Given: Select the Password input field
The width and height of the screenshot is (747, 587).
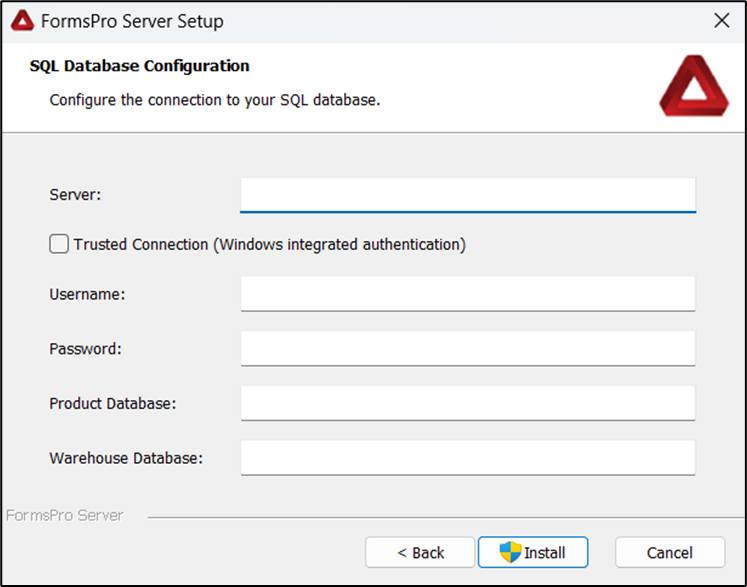Looking at the screenshot, I should pos(467,349).
